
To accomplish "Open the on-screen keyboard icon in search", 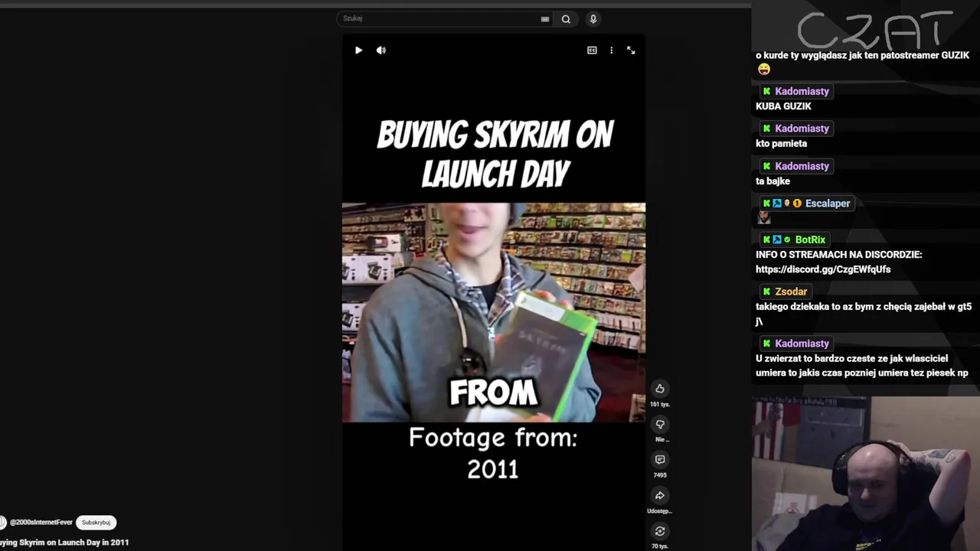I will pos(545,19).
